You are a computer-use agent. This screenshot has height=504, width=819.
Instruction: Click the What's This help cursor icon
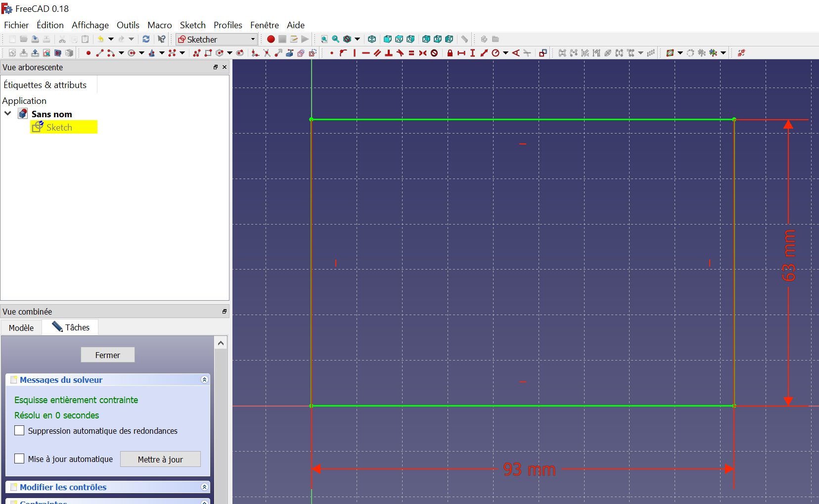point(162,39)
